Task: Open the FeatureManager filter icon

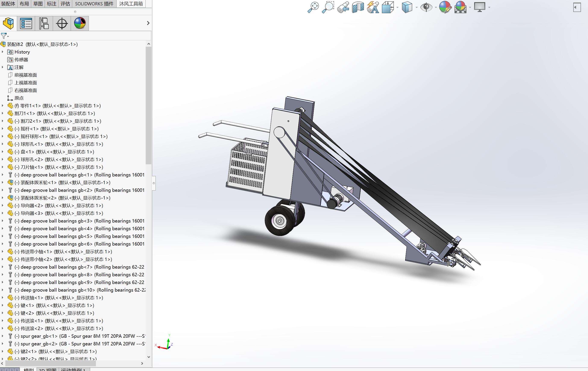Action: pos(4,36)
